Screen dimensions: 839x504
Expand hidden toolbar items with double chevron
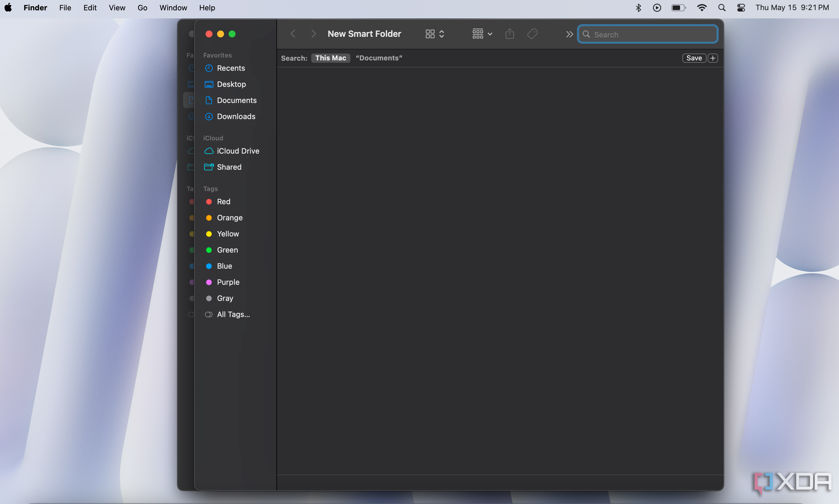point(569,34)
